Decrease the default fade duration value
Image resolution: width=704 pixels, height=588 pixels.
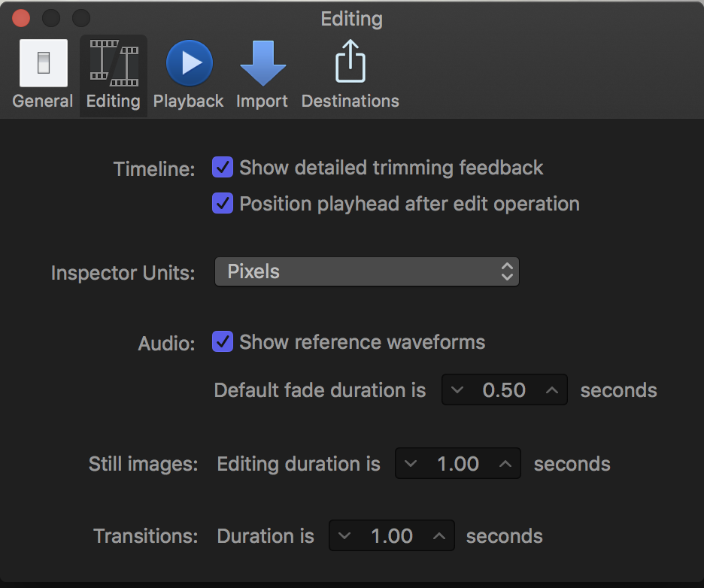click(457, 389)
